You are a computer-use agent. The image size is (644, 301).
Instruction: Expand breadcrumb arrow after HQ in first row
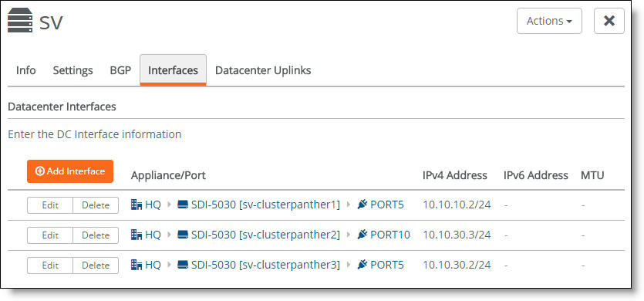pos(169,205)
